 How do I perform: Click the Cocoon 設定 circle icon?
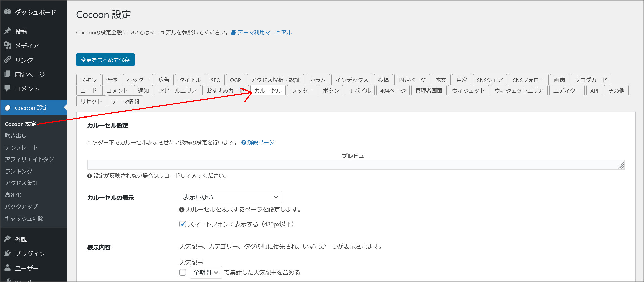tap(7, 108)
